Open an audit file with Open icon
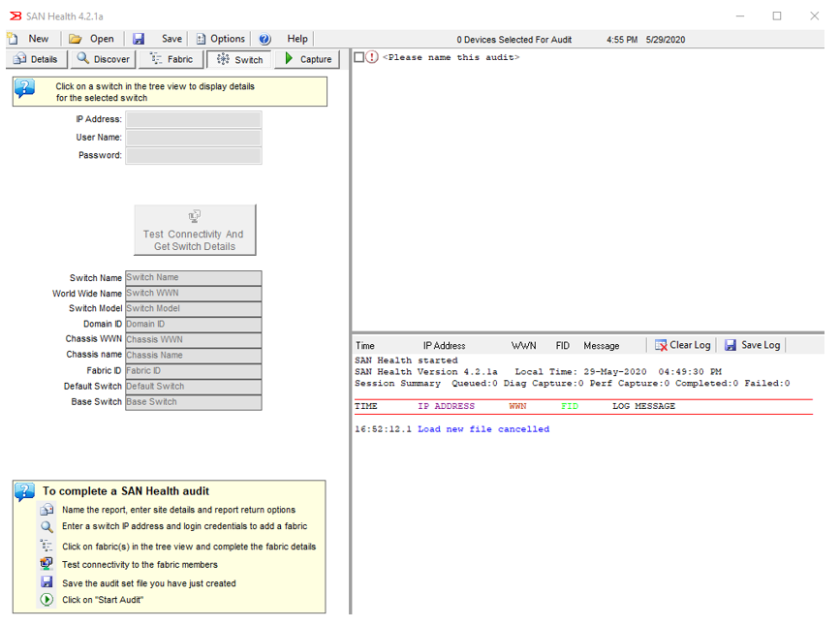 pyautogui.click(x=76, y=39)
